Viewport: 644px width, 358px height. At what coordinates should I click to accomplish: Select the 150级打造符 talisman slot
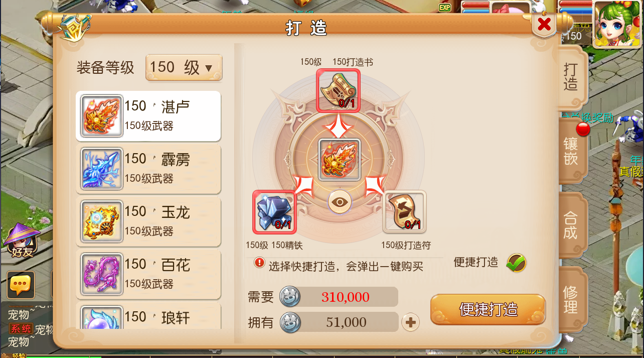404,211
